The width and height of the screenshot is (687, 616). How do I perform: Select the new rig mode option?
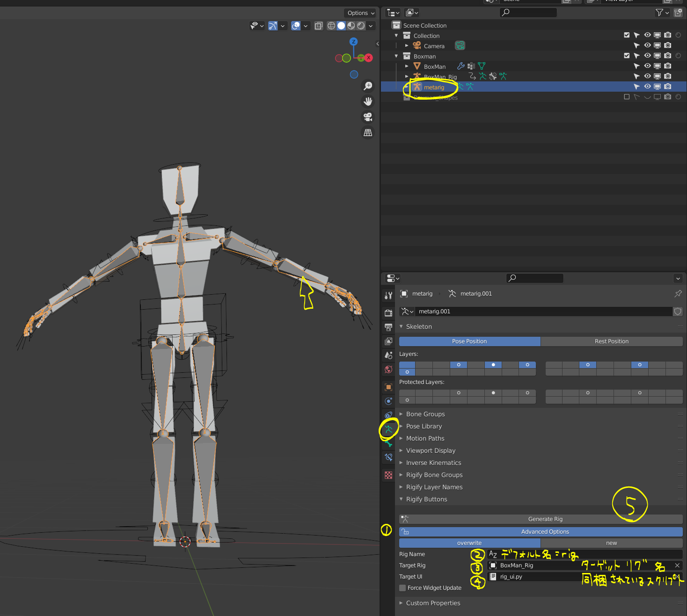click(x=611, y=543)
